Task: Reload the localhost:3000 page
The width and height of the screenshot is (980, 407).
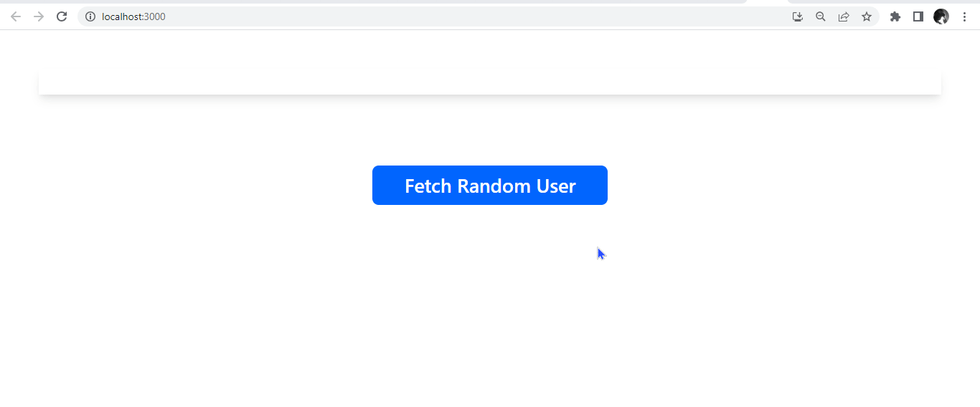Action: (x=62, y=16)
